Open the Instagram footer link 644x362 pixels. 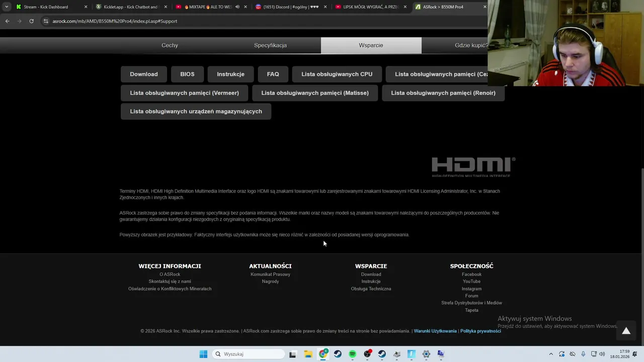[471, 289]
